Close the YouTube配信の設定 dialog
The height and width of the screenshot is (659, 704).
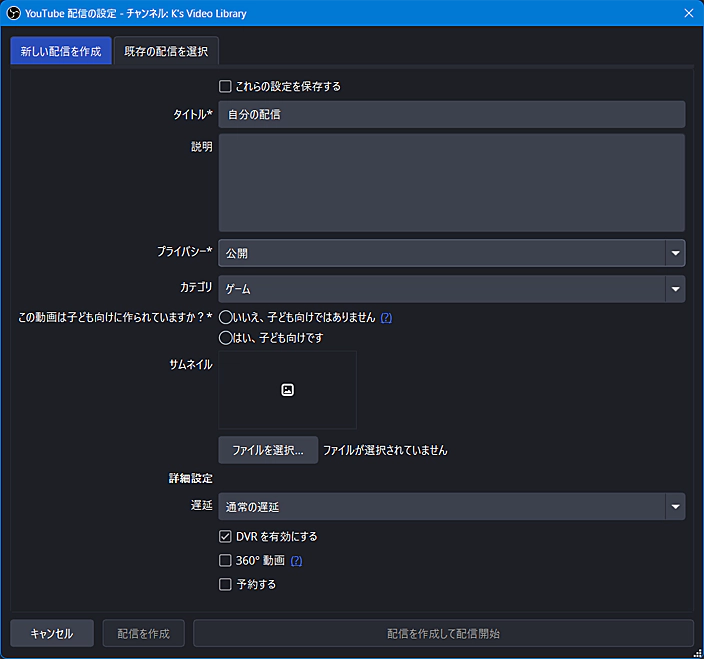[x=688, y=13]
